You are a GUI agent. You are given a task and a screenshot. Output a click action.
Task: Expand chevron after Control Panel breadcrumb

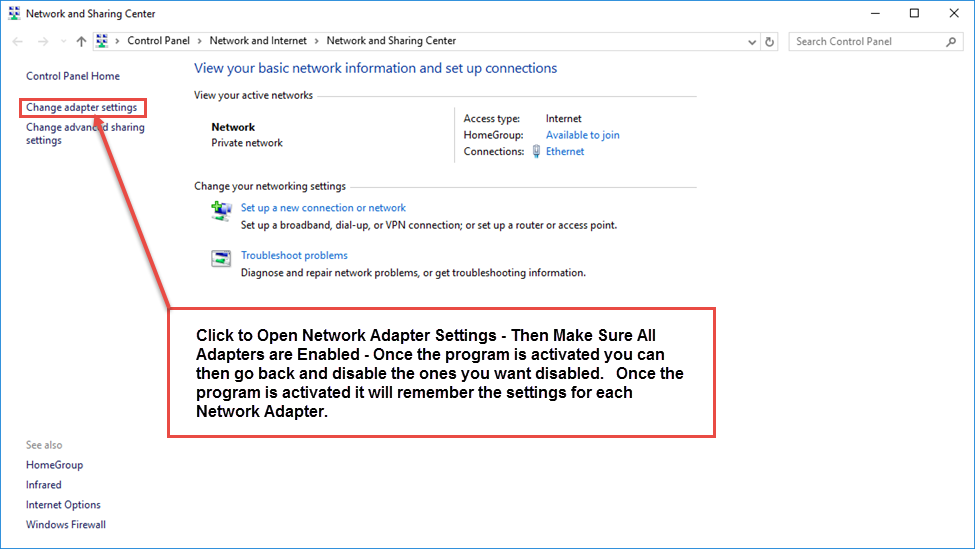(200, 41)
